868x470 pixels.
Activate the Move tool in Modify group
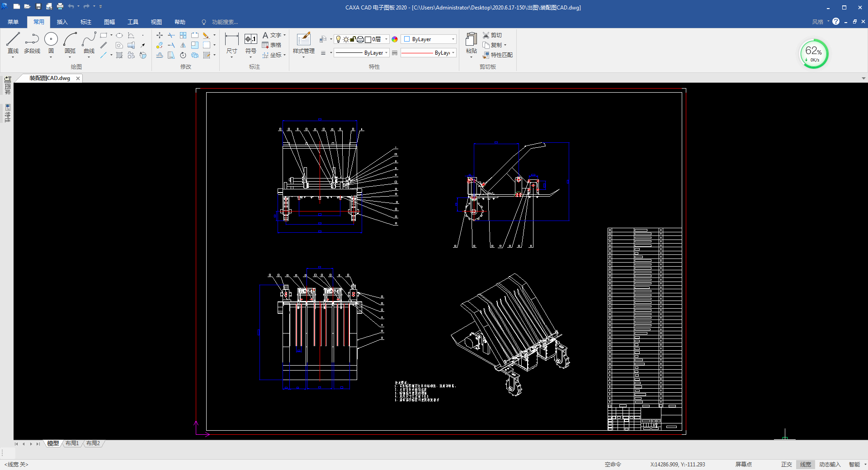point(160,35)
